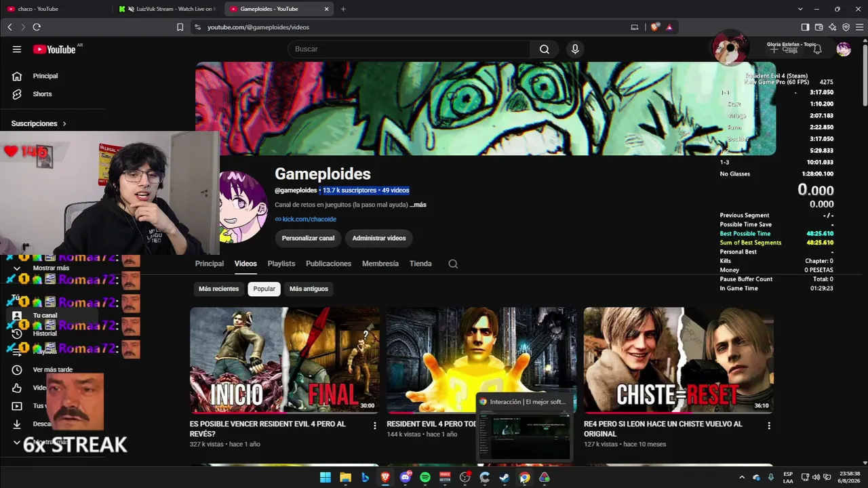Open a new browser tab
868x488 pixels.
[x=343, y=9]
